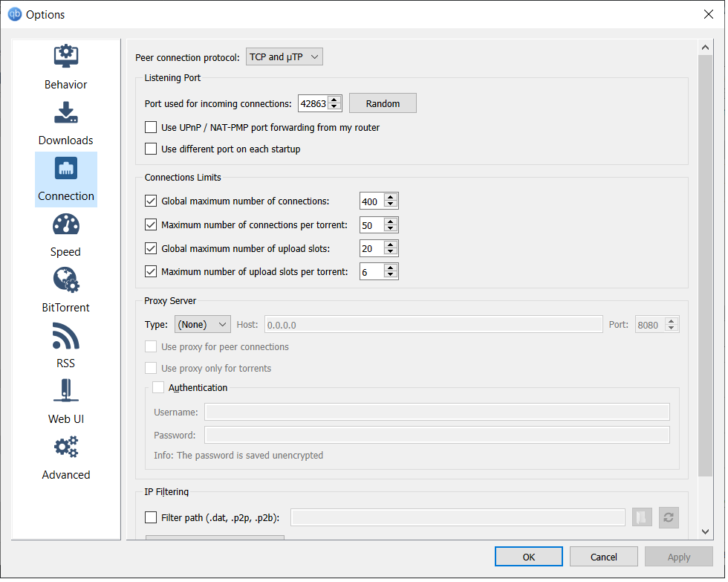The width and height of the screenshot is (728, 582).
Task: Open Advanced settings gears icon
Action: (66, 447)
